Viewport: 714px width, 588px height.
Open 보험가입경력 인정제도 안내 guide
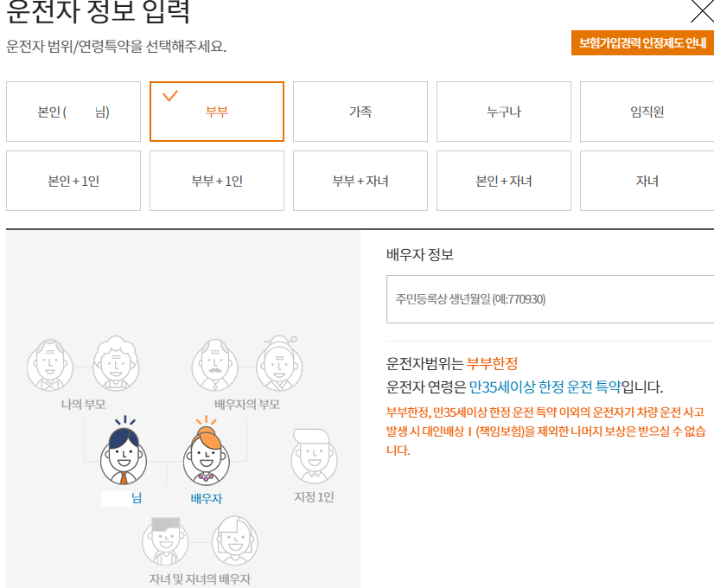(x=642, y=43)
